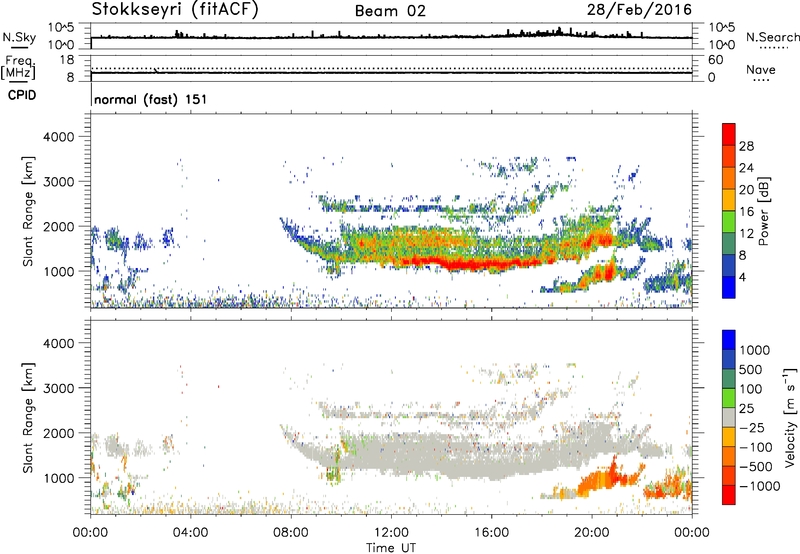
Task: Select the 'N.Search' legend label
Action: click(x=772, y=37)
